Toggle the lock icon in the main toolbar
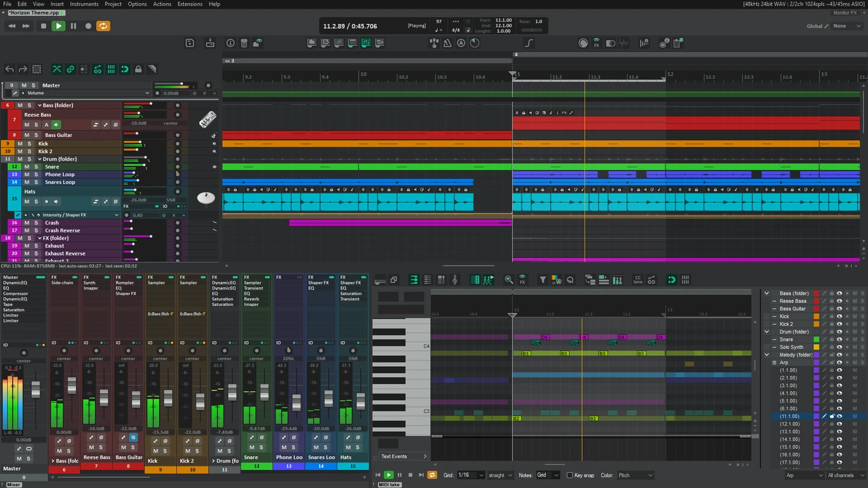The image size is (868, 488). coord(138,69)
